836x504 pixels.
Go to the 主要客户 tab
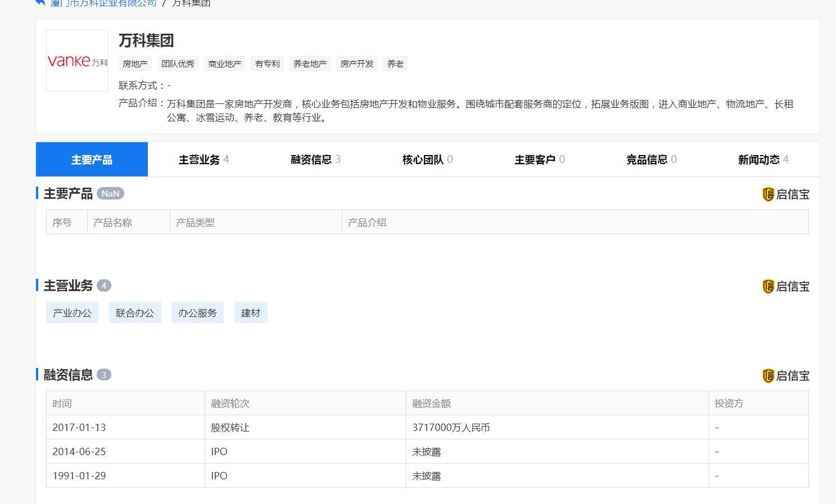pyautogui.click(x=539, y=160)
